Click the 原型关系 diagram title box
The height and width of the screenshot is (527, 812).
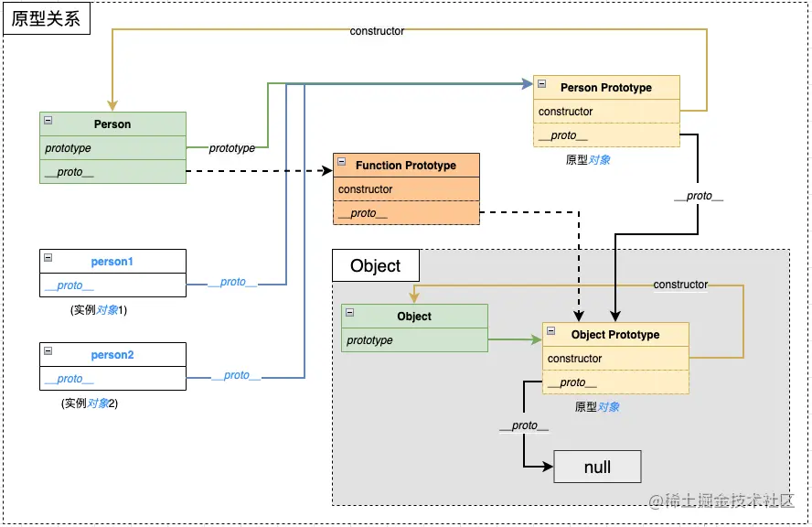click(47, 18)
